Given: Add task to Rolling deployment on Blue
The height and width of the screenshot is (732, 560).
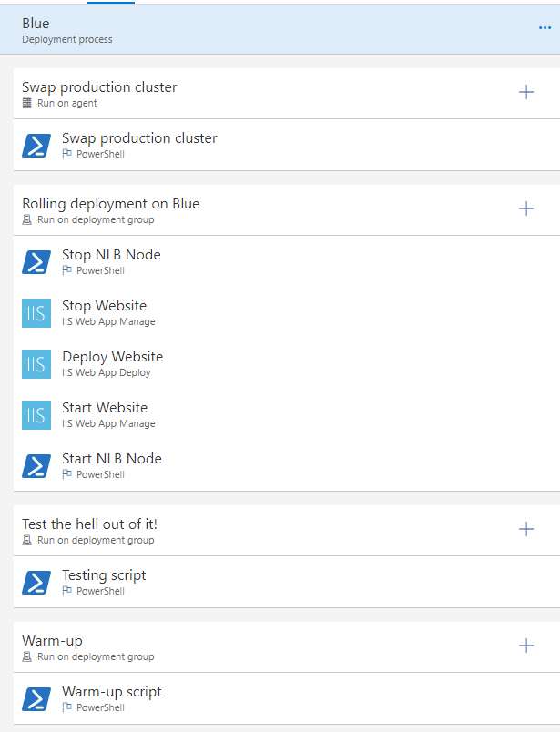Looking at the screenshot, I should 526,208.
